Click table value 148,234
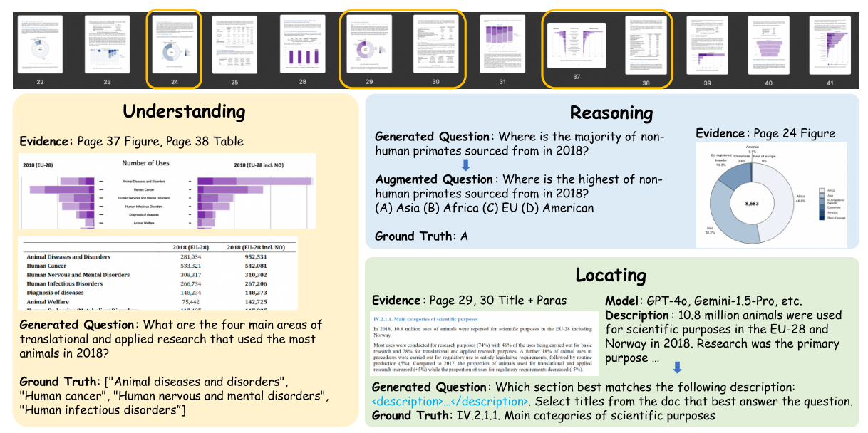The image size is (868, 433). click(190, 293)
